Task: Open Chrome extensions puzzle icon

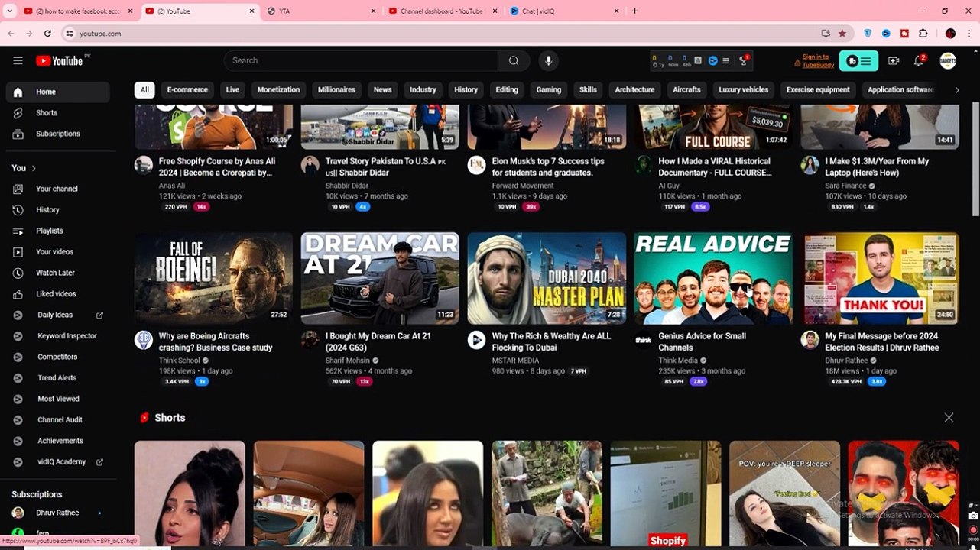Action: (x=923, y=34)
